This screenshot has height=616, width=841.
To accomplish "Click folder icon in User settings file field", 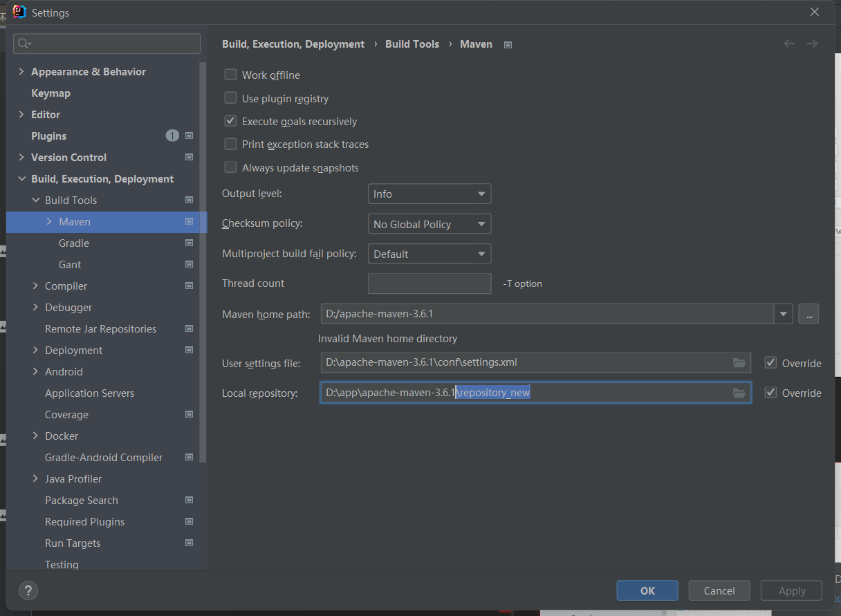I will (739, 363).
